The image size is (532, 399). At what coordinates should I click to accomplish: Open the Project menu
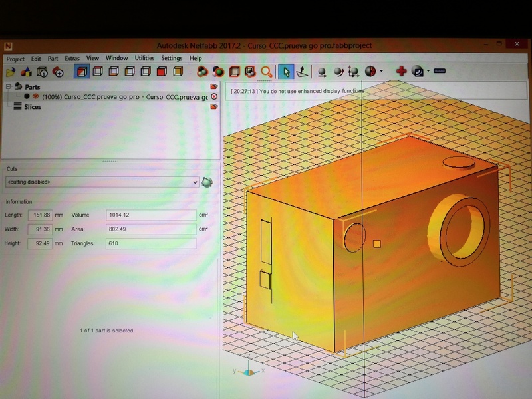click(15, 59)
